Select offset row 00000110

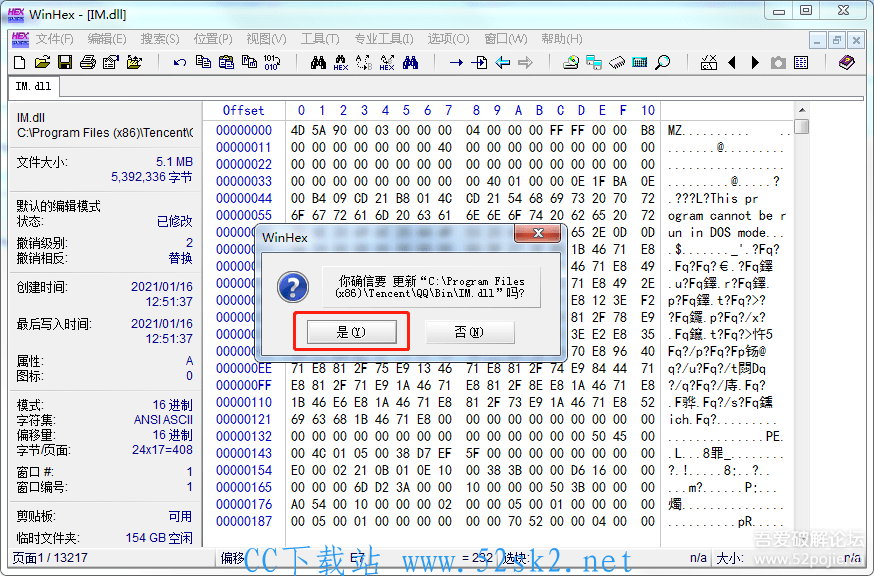[x=244, y=403]
